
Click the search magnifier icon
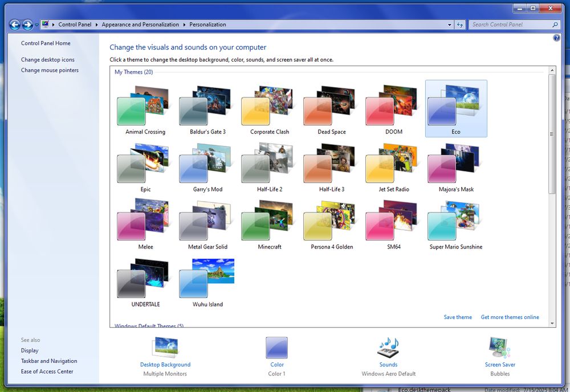555,24
